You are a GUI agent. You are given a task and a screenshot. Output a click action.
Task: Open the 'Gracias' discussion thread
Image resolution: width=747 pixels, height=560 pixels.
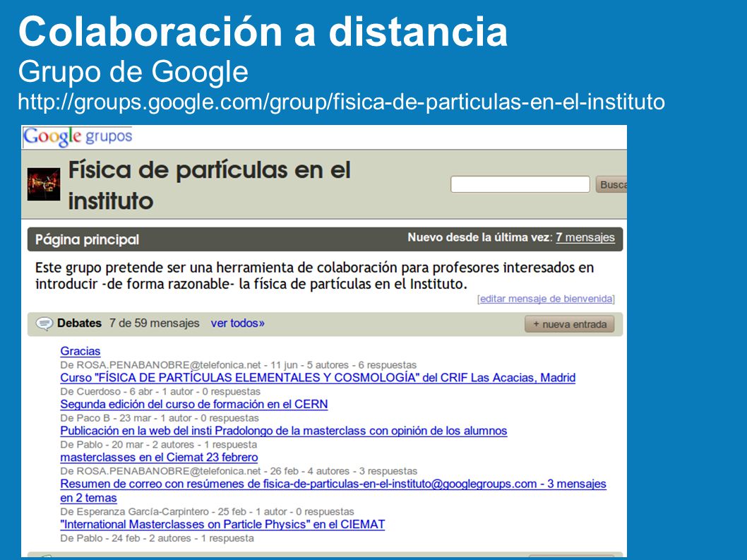pos(80,351)
